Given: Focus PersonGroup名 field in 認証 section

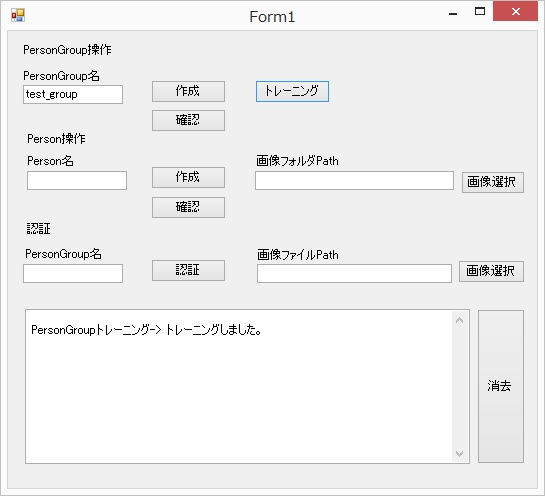Looking at the screenshot, I should pos(73,274).
